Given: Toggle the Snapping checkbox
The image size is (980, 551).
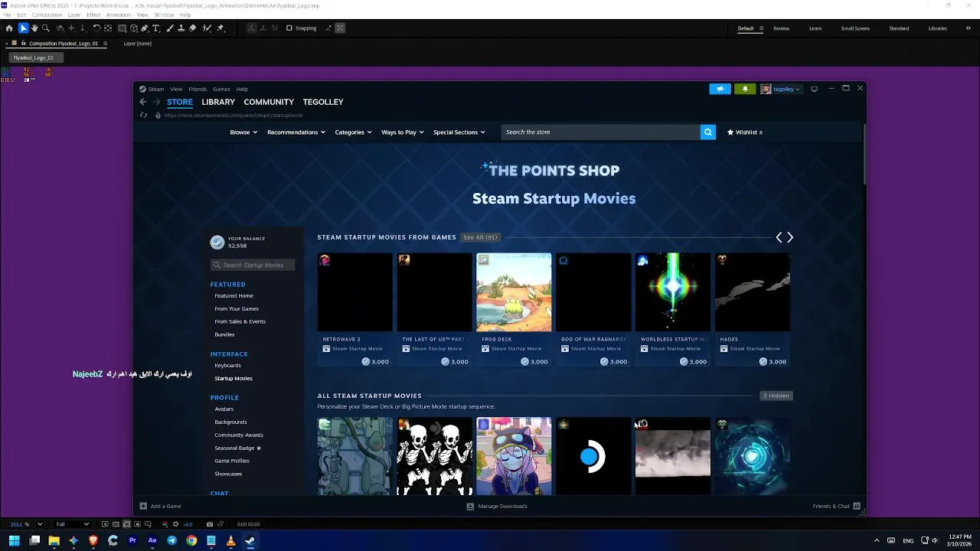Looking at the screenshot, I should (x=289, y=28).
